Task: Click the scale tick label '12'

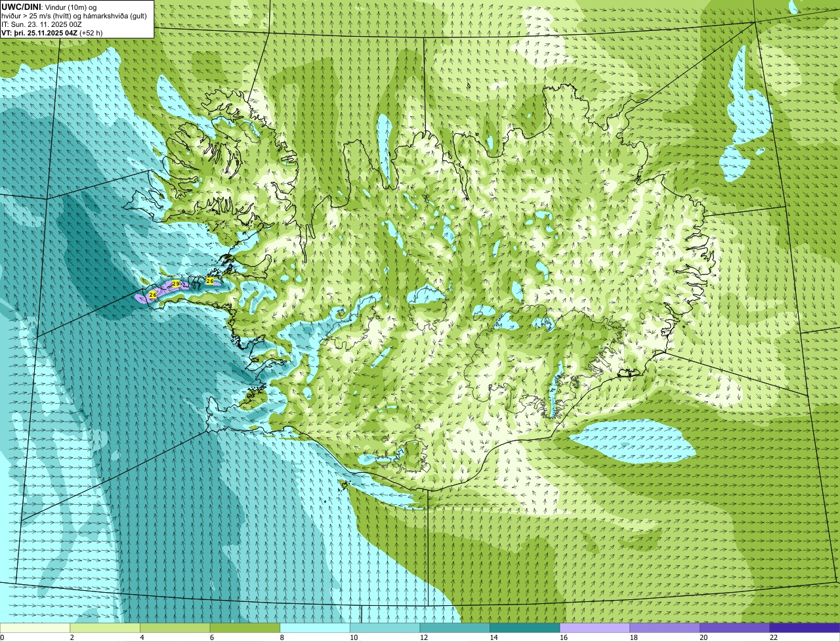Action: click(x=423, y=637)
